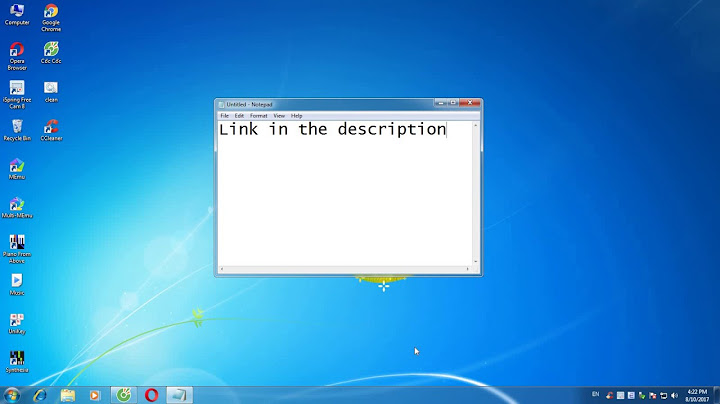The width and height of the screenshot is (720, 404).
Task: Select the iSpring Free Cam 8 shortcut
Action: point(17,95)
